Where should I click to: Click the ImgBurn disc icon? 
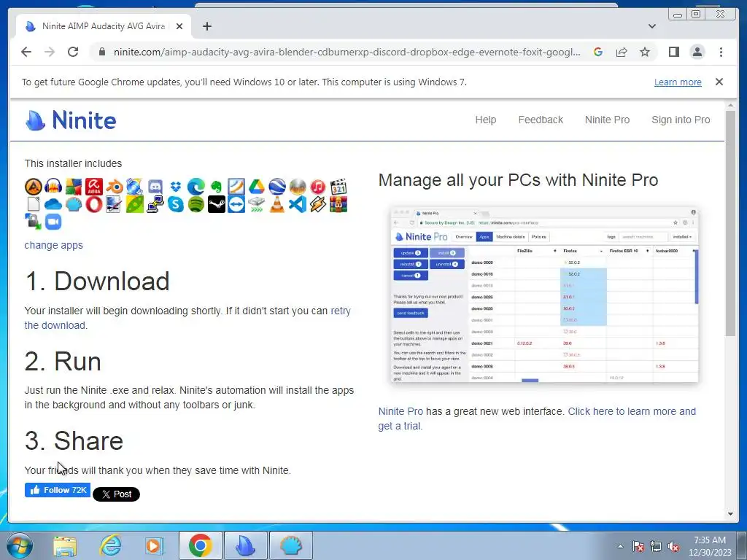[x=298, y=187]
